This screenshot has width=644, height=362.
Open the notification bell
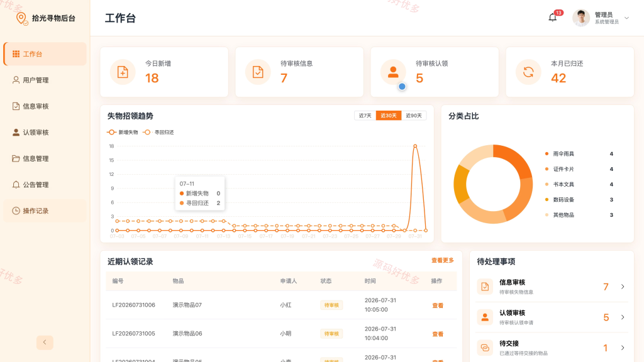coord(552,18)
